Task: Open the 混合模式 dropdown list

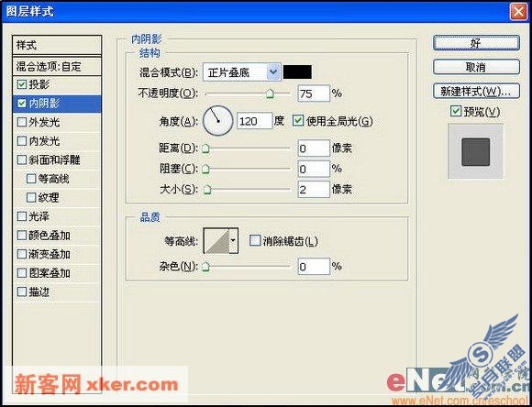Action: point(273,72)
